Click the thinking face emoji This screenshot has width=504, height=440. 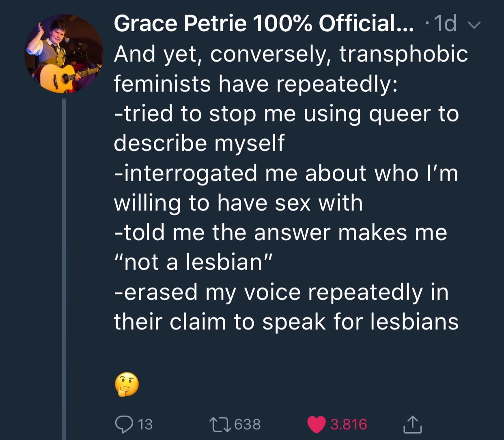[x=127, y=384]
